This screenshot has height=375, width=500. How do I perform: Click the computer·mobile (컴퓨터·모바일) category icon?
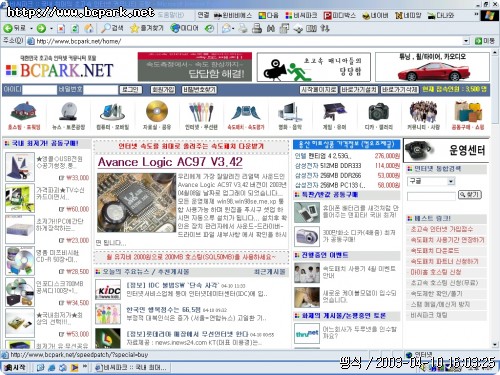[113, 112]
